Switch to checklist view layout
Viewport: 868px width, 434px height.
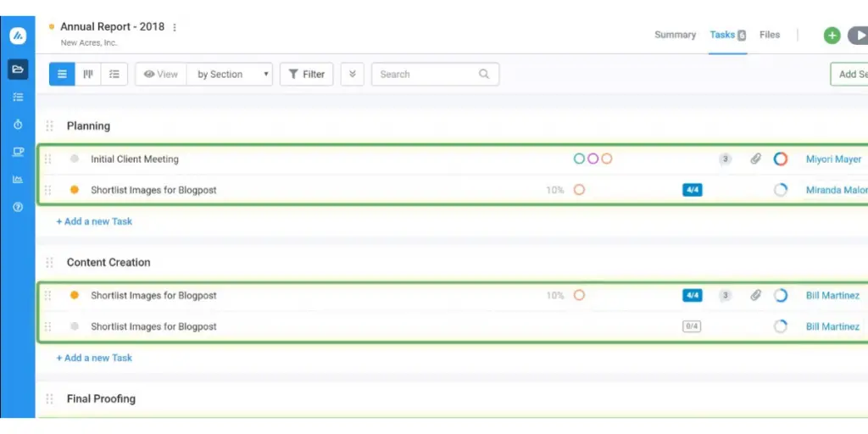coord(114,75)
